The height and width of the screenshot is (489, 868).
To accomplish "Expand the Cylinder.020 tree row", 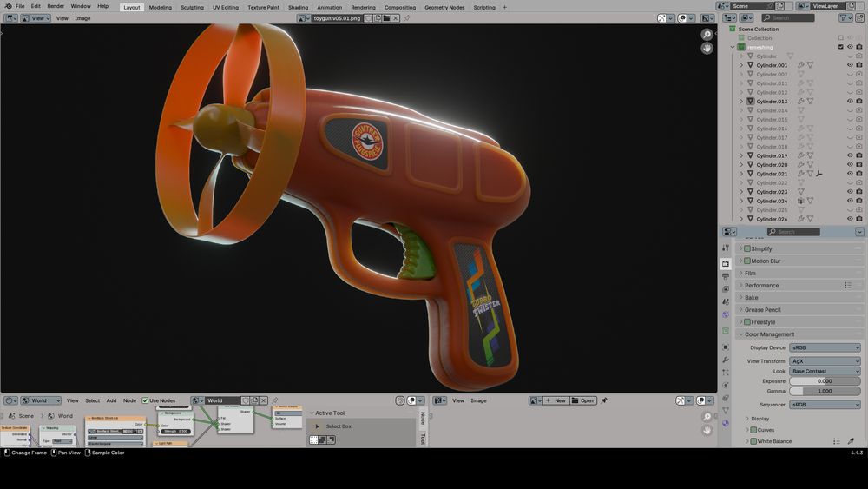I will click(742, 164).
